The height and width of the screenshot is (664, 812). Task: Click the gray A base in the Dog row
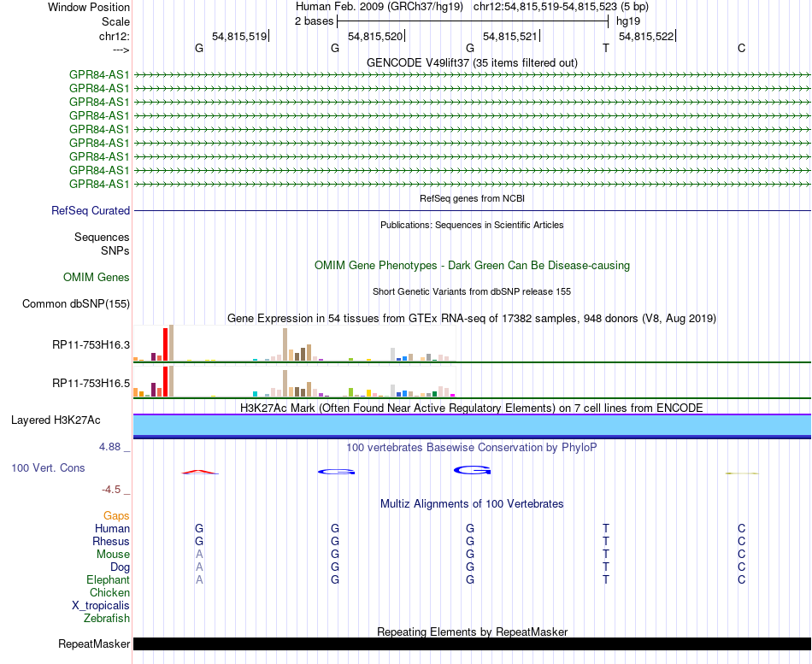tap(199, 567)
